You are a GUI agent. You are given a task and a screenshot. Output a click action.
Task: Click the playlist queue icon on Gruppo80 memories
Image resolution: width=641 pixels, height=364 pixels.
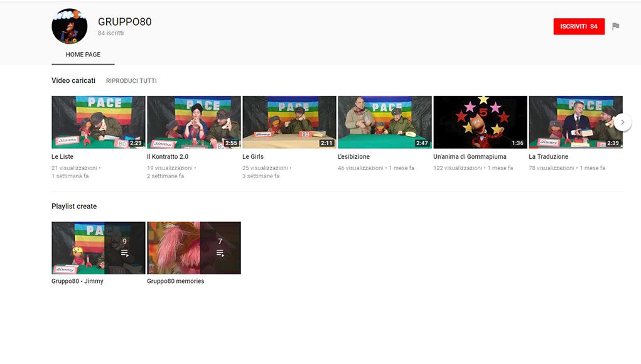pos(220,253)
